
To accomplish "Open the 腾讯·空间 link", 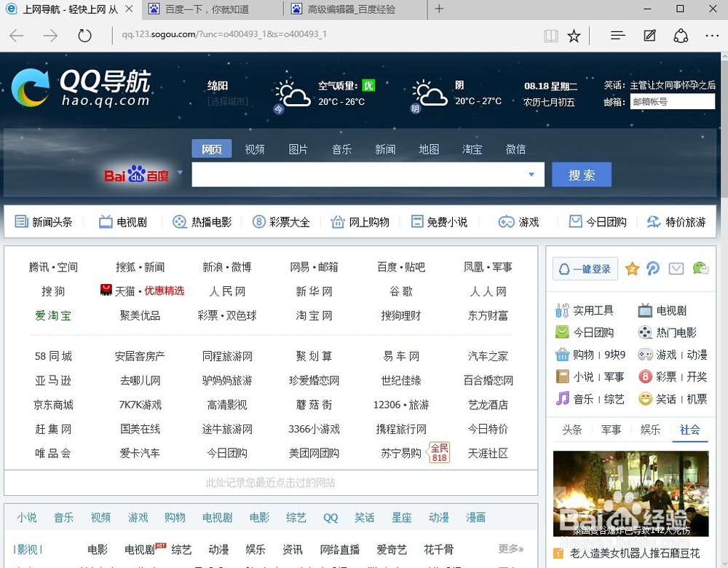I will [x=53, y=267].
